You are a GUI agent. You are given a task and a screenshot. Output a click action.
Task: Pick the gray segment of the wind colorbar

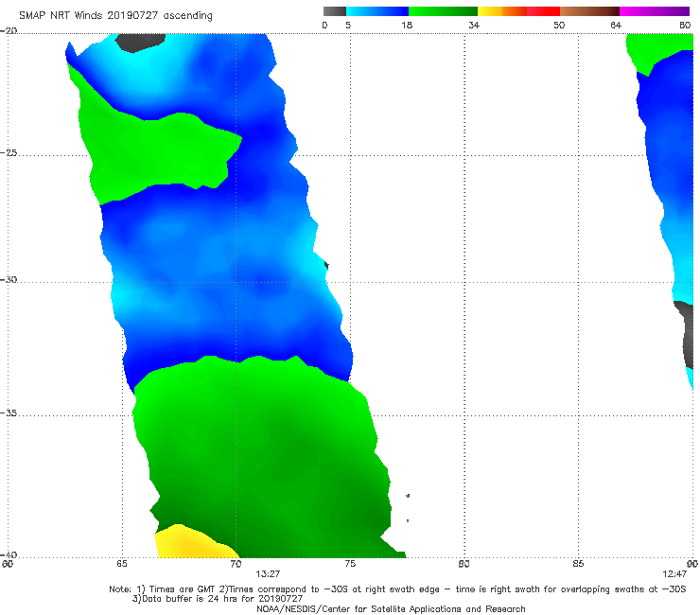335,11
